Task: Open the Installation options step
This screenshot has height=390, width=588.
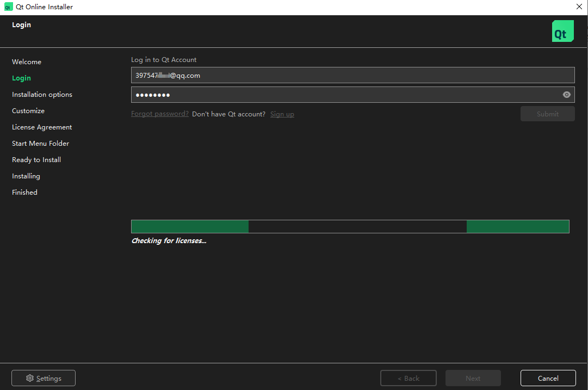Action: point(42,95)
